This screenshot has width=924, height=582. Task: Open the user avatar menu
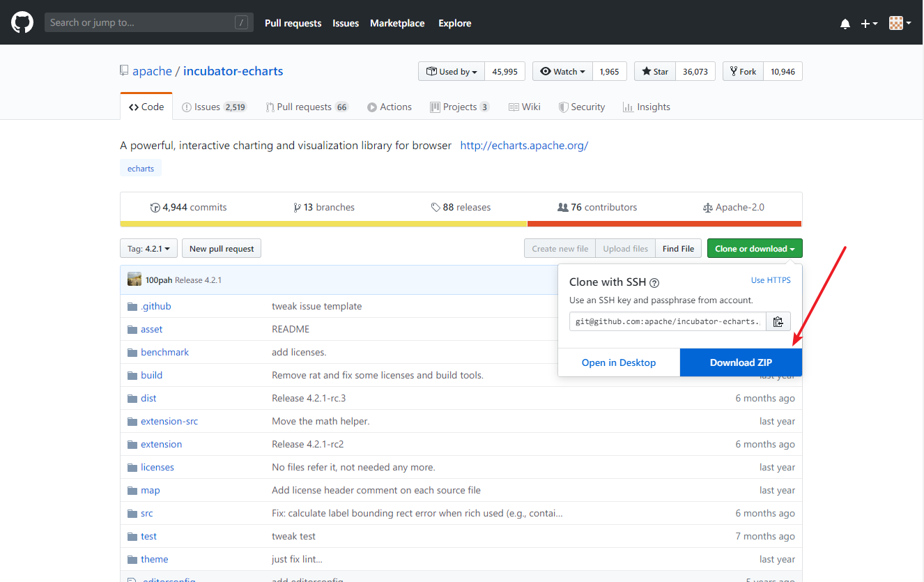(900, 23)
